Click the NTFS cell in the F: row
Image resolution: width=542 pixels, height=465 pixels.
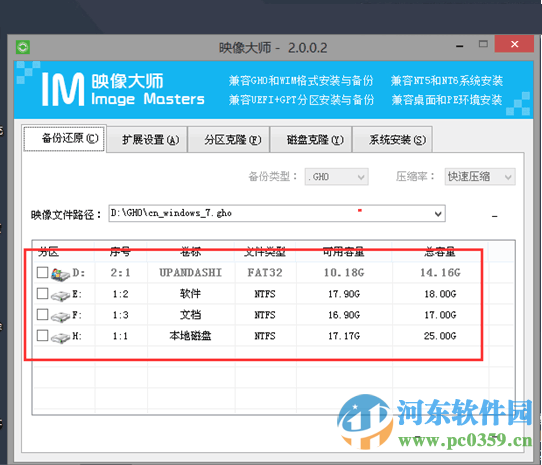tap(265, 315)
